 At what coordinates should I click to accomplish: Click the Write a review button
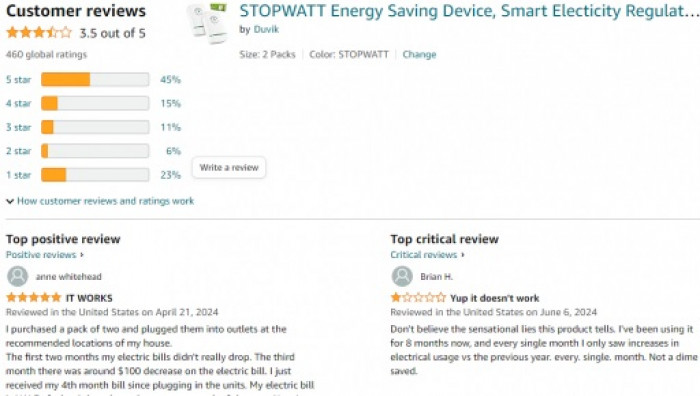229,167
